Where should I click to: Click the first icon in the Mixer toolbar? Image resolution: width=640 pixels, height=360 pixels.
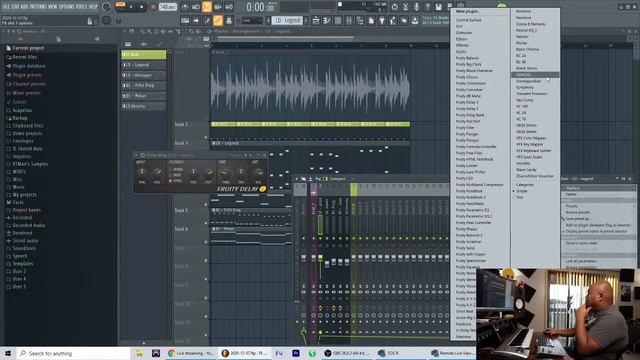tap(297, 179)
